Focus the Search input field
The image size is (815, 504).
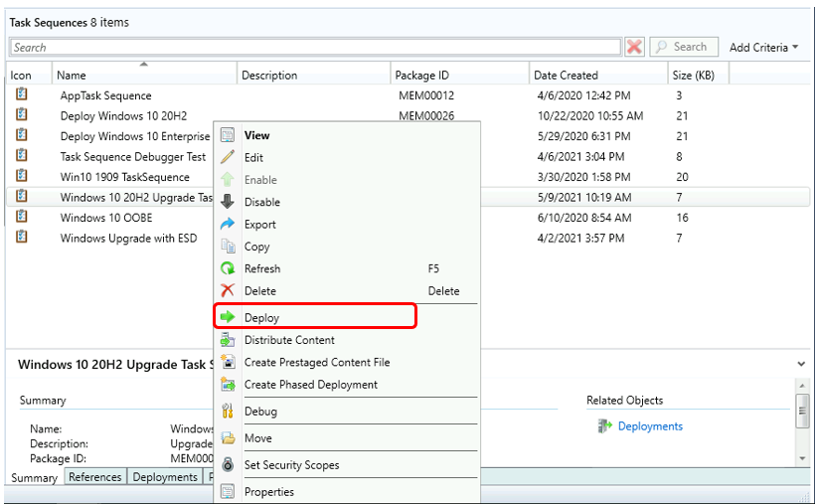pos(315,47)
